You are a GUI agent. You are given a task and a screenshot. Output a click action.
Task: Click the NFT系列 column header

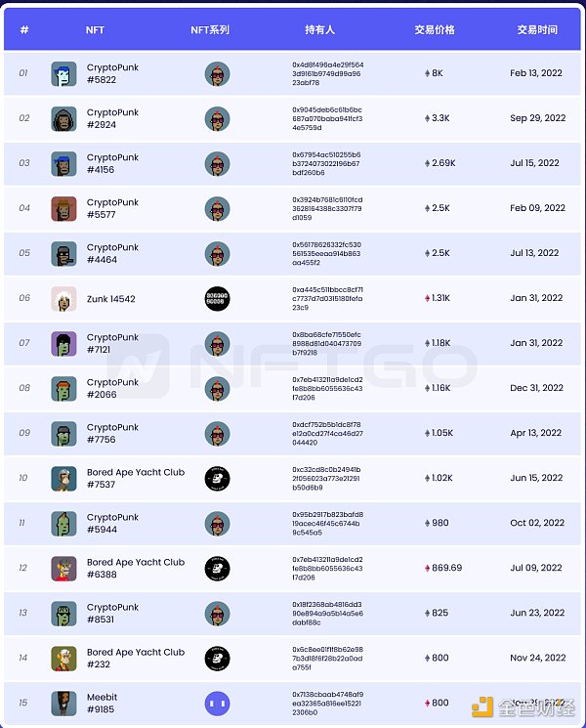pyautogui.click(x=210, y=30)
